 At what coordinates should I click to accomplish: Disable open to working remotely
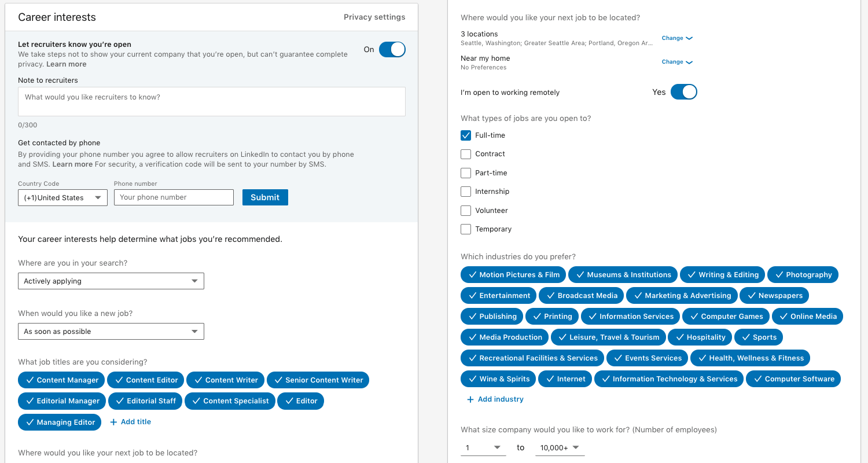pyautogui.click(x=684, y=91)
